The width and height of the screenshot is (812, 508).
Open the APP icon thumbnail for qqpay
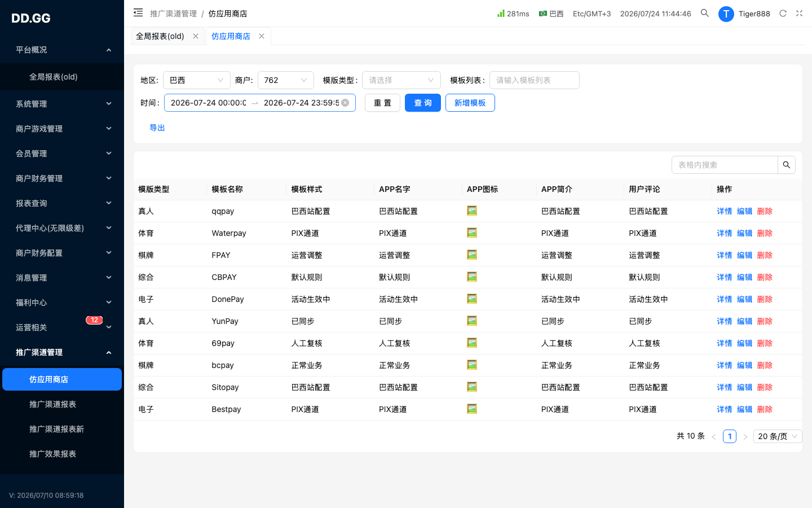[472, 211]
